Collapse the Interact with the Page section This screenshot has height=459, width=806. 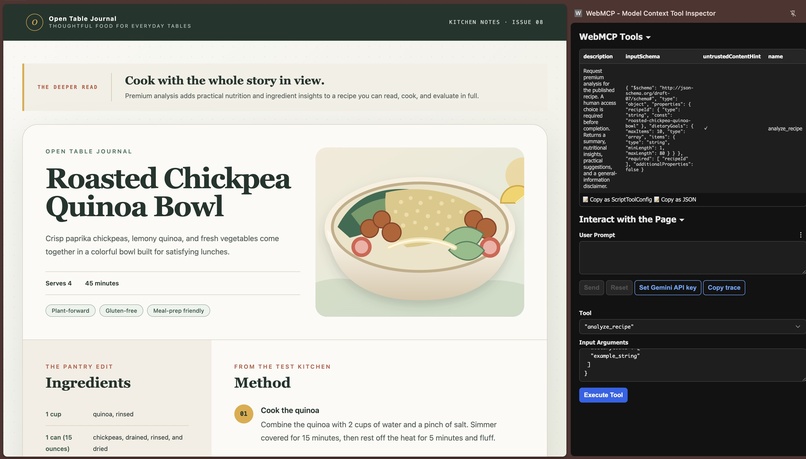pos(632,219)
